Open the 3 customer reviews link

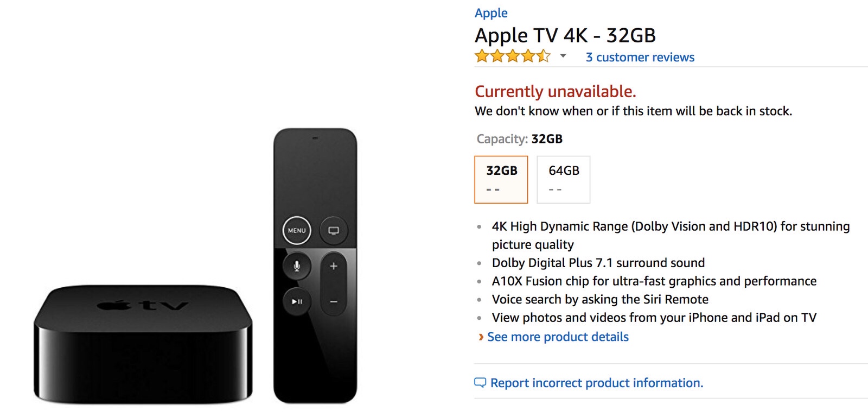coord(640,58)
